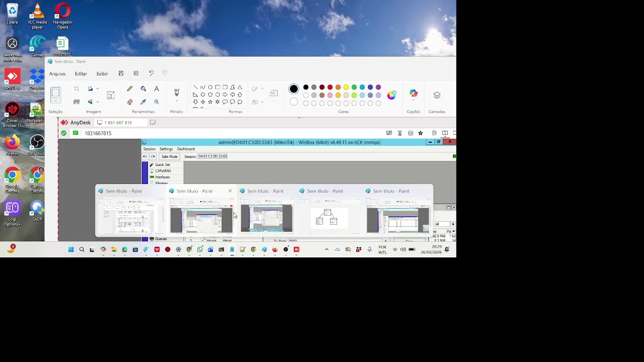
Task: Pick the purple color swatch
Action: tap(378, 87)
